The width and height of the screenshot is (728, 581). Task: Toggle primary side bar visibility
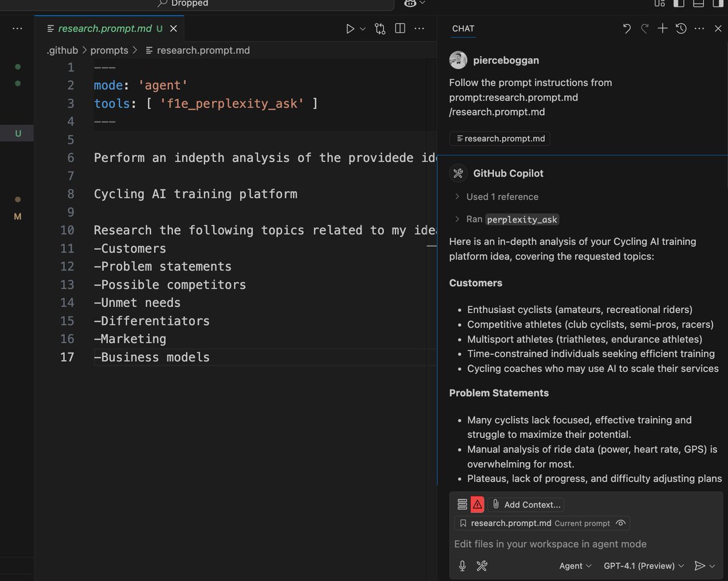[x=679, y=4]
